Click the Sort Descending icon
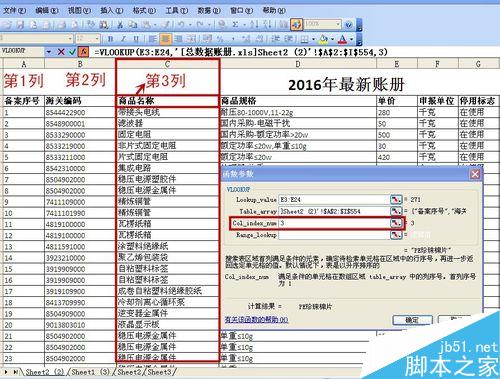500x379 pixels. (268, 25)
